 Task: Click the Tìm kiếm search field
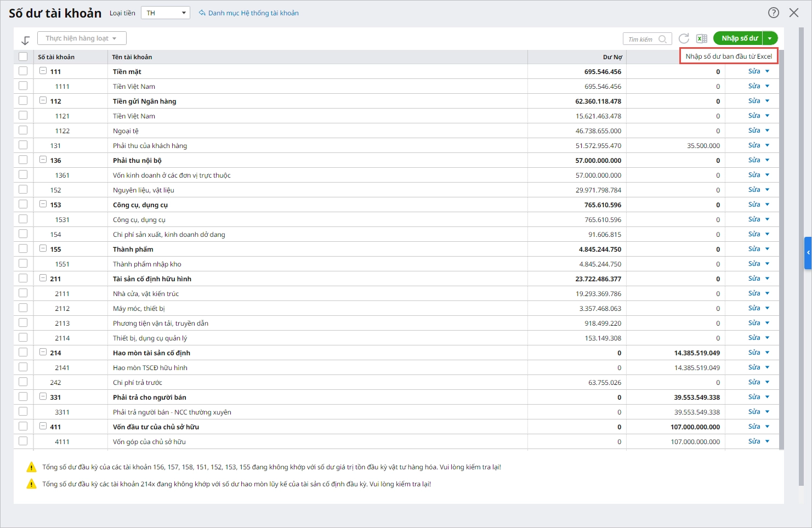coord(640,39)
